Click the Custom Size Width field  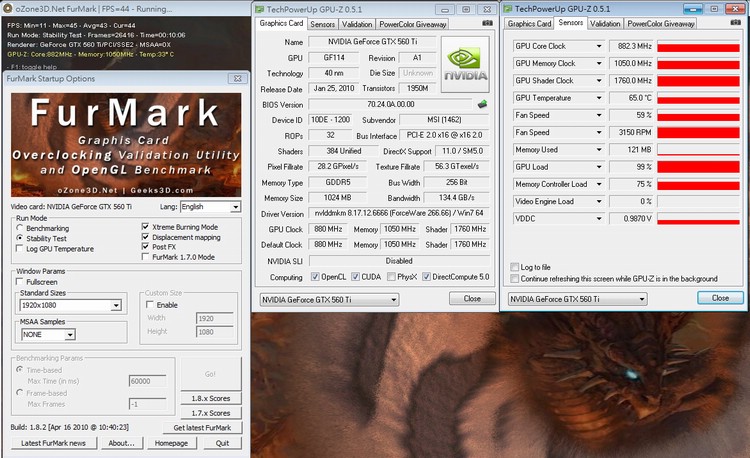pos(215,318)
